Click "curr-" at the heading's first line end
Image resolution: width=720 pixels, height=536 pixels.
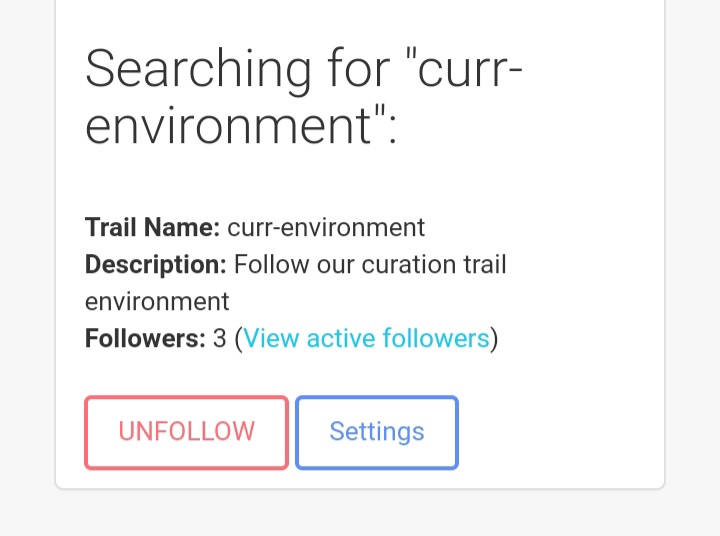click(x=468, y=70)
